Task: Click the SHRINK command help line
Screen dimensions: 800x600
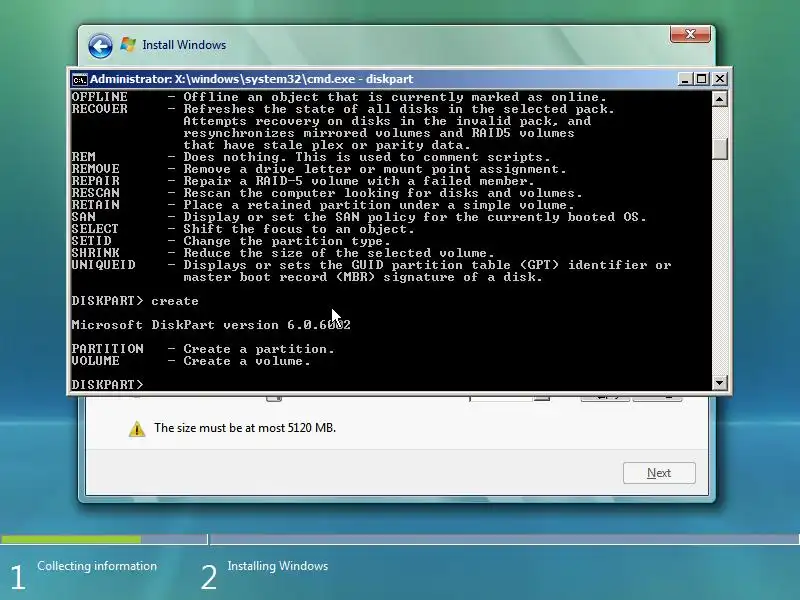Action: pyautogui.click(x=283, y=253)
